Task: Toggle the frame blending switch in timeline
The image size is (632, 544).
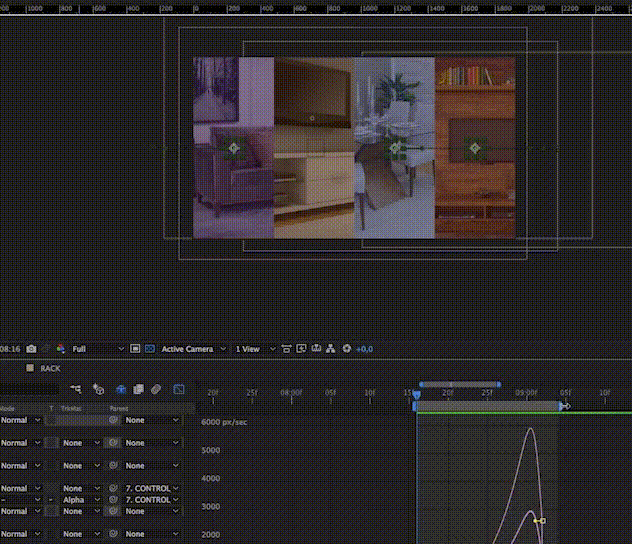Action: point(139,389)
